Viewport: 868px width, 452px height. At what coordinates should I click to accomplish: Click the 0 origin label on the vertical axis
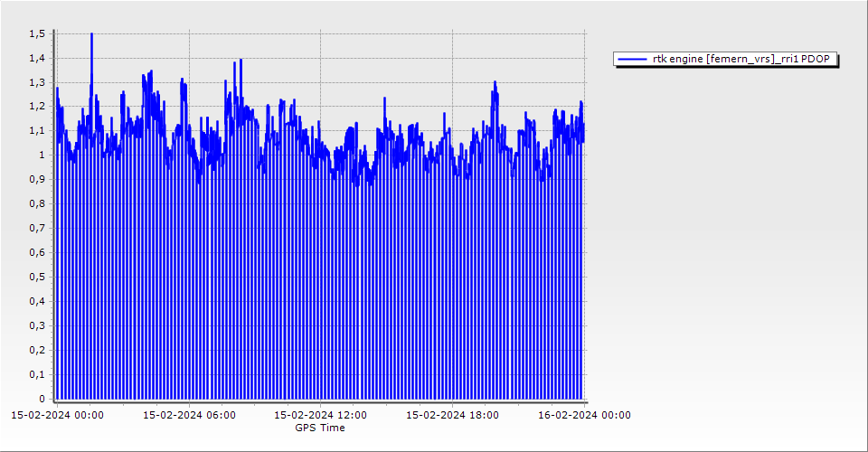42,399
